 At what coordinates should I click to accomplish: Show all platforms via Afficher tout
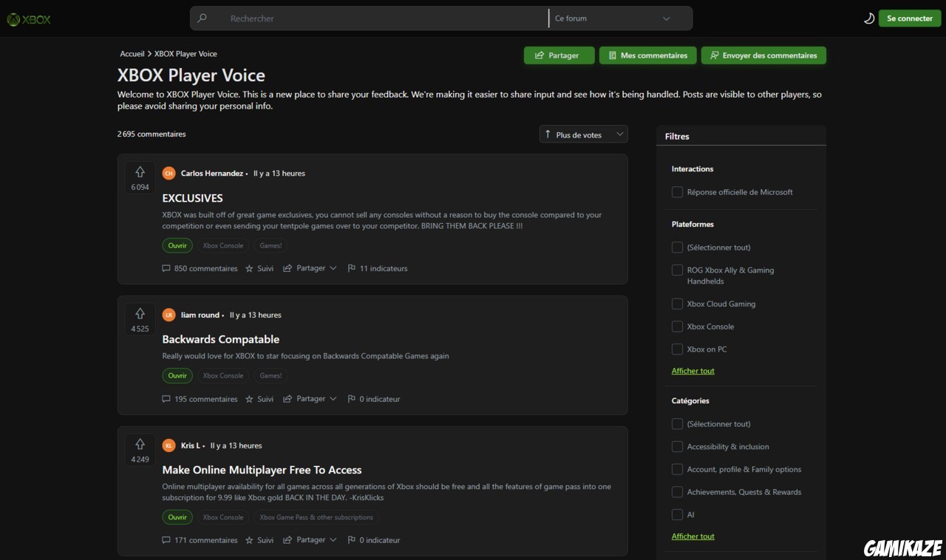pyautogui.click(x=693, y=371)
